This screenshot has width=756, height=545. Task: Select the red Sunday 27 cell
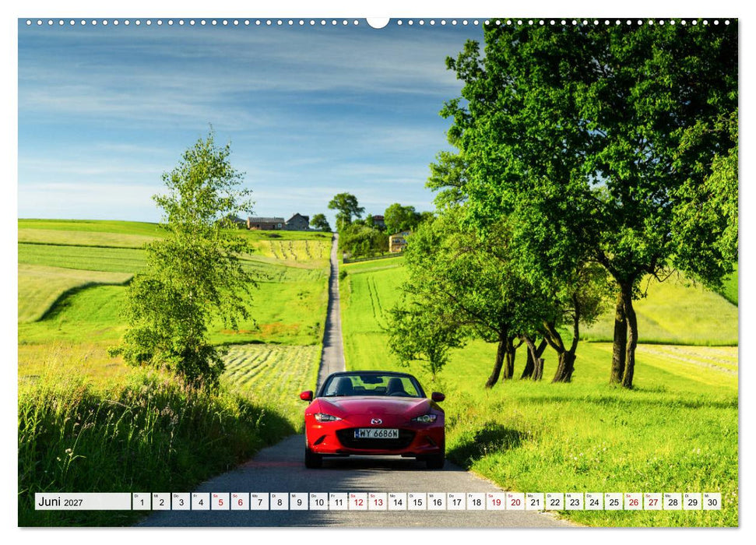click(x=653, y=501)
